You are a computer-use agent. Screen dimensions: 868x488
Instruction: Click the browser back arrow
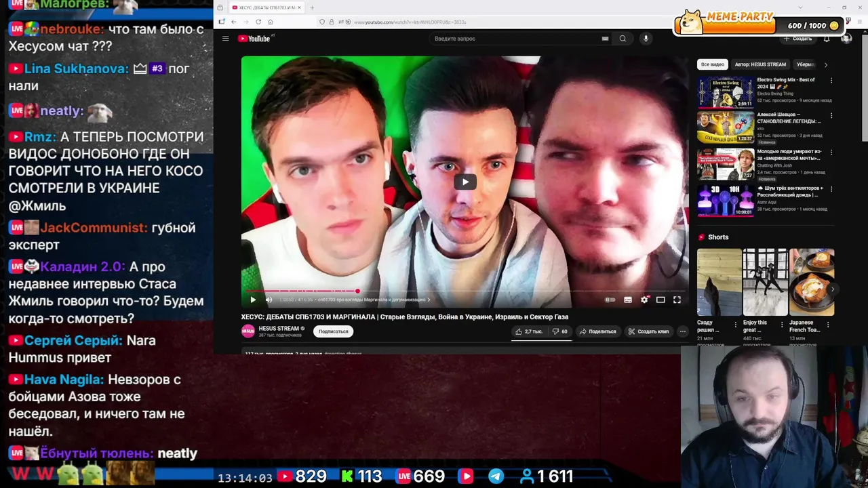pyautogui.click(x=233, y=22)
